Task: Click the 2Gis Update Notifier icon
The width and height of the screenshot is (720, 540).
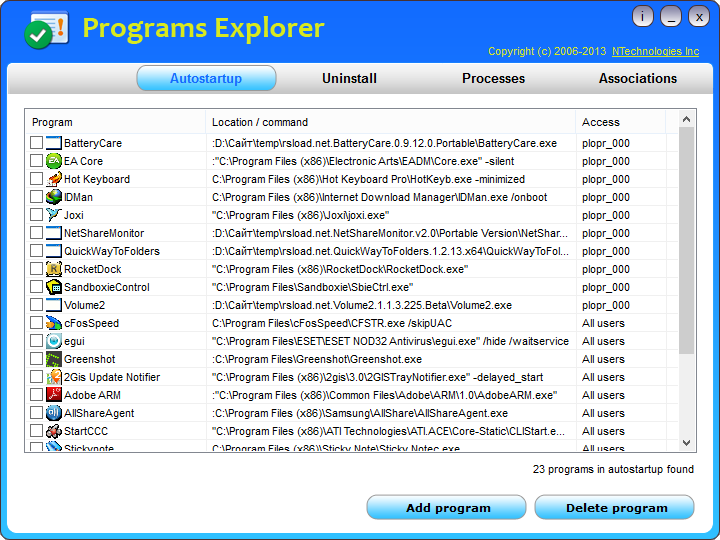Action: (x=54, y=377)
